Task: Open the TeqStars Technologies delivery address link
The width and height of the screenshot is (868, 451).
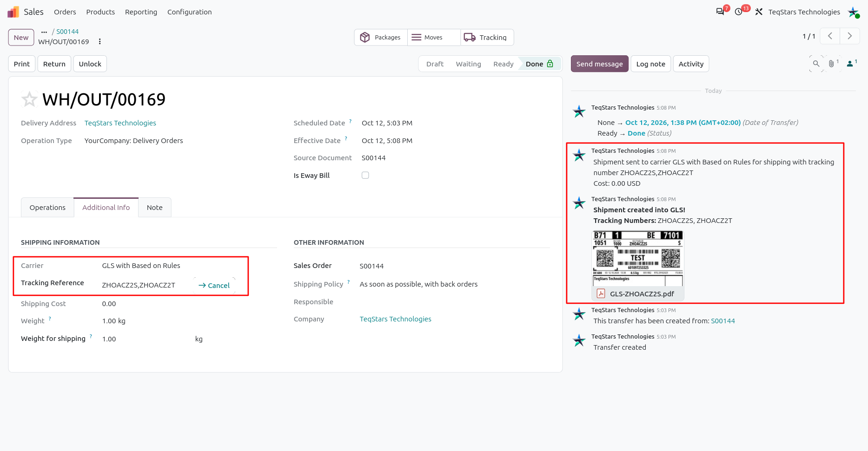Action: pyautogui.click(x=120, y=123)
